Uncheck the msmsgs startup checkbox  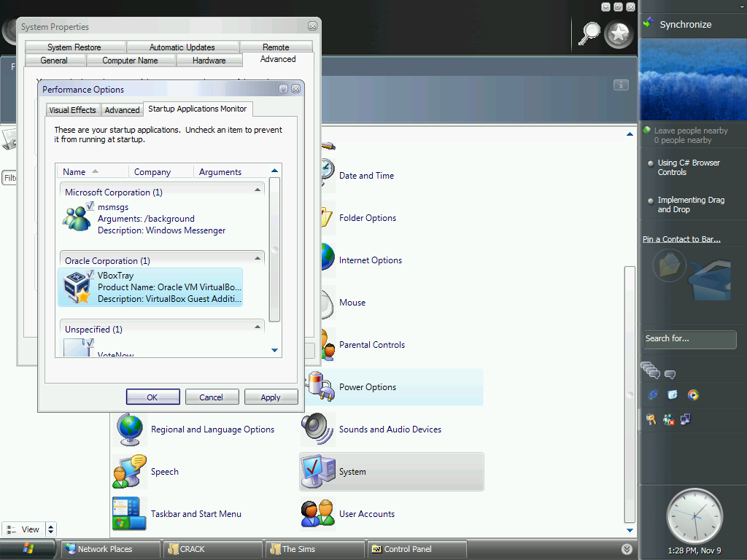point(90,206)
